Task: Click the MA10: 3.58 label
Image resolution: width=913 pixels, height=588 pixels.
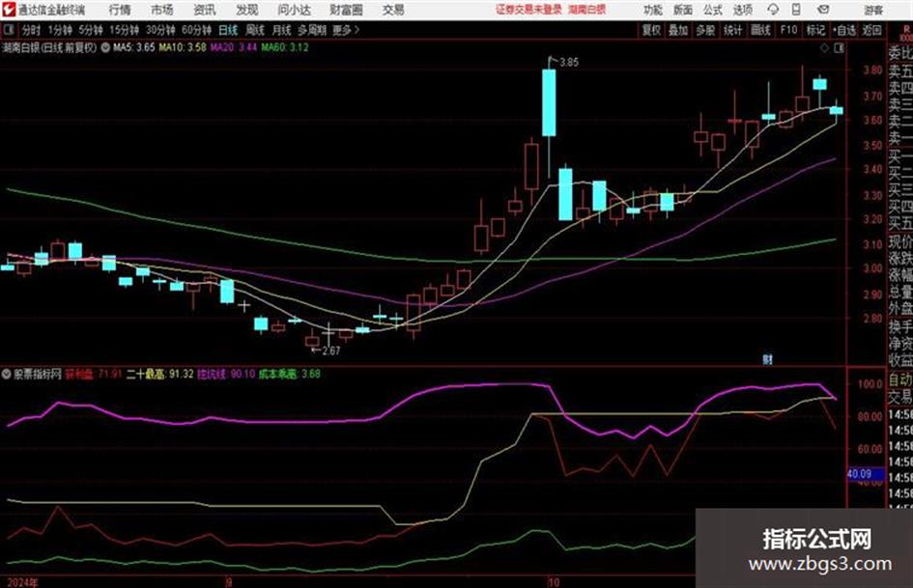Action: coord(183,47)
